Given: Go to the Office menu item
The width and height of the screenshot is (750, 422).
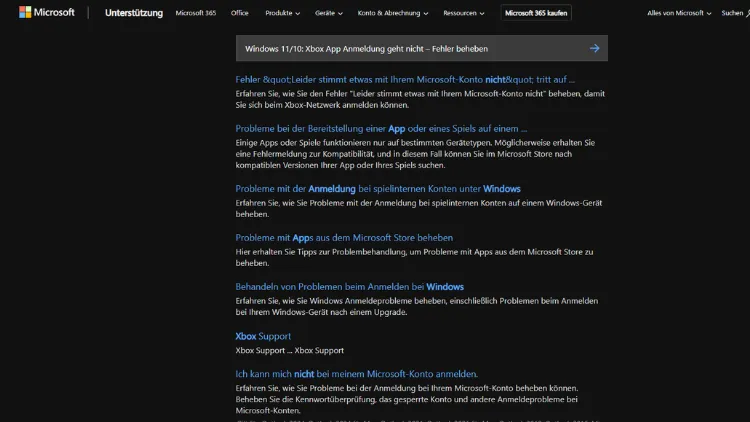Looking at the screenshot, I should (x=240, y=13).
